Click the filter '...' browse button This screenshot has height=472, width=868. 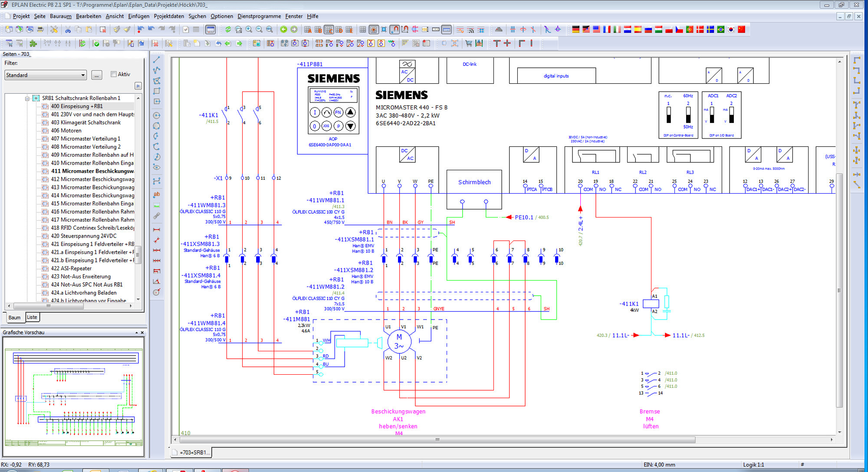coord(97,75)
